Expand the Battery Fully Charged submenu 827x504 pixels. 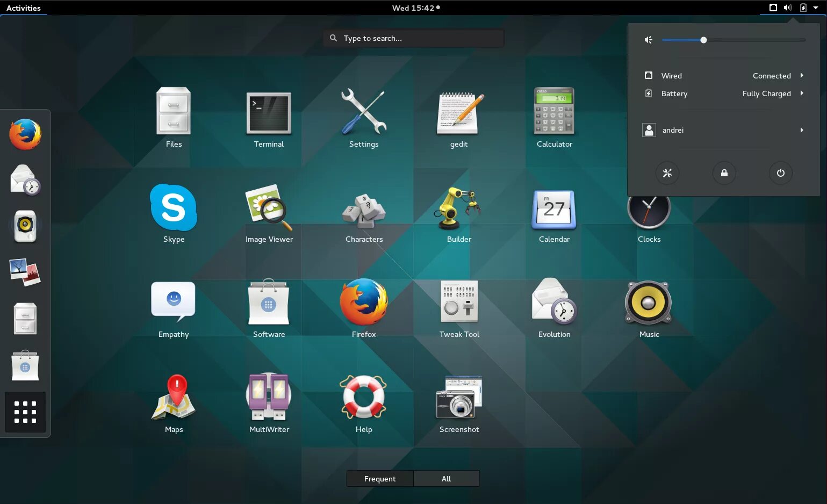tap(724, 93)
